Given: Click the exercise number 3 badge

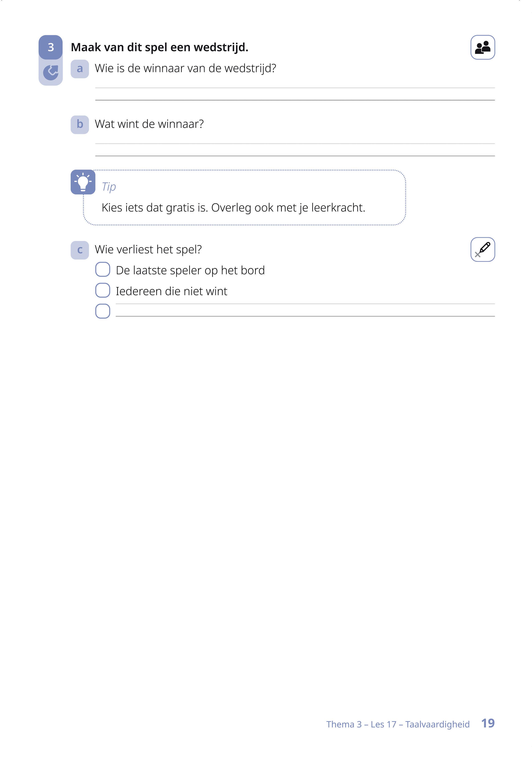Looking at the screenshot, I should point(51,47).
